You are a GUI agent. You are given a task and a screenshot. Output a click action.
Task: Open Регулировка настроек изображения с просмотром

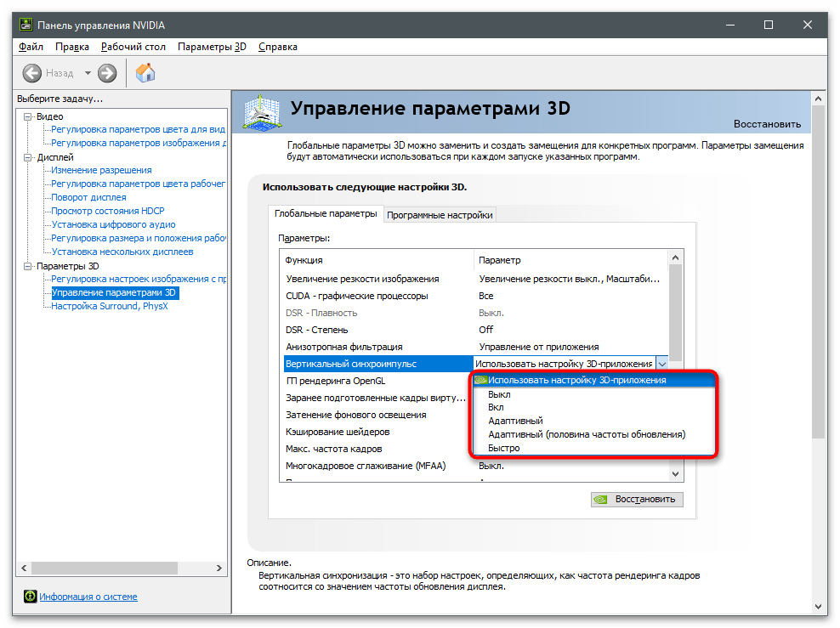[x=139, y=279]
